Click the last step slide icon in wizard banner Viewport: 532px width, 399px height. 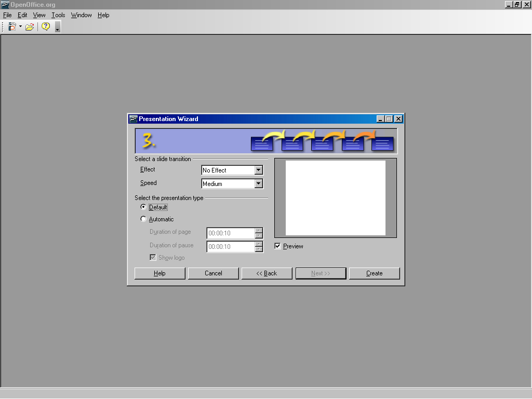point(382,144)
